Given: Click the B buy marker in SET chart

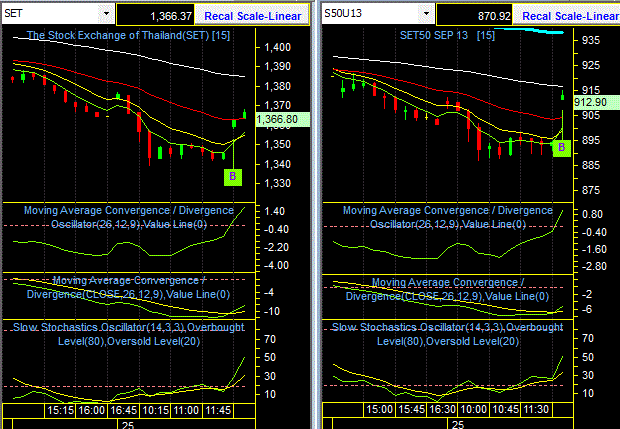Looking at the screenshot, I should (233, 177).
